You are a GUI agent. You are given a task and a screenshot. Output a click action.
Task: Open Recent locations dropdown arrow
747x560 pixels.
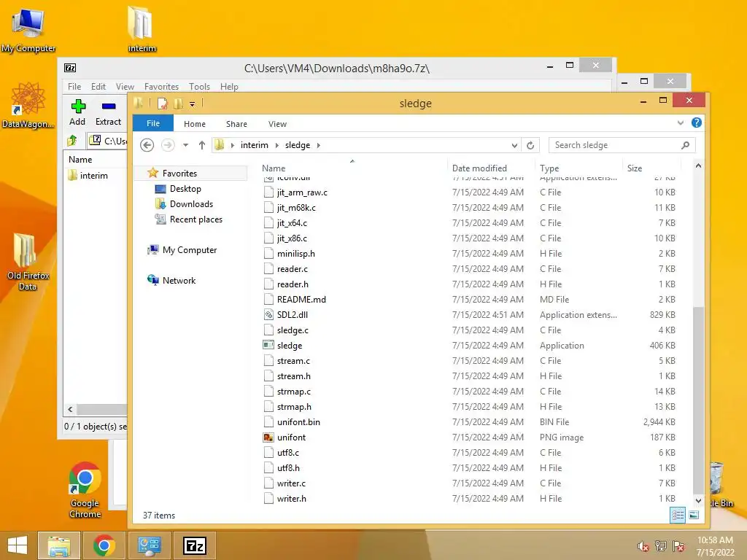coord(185,145)
